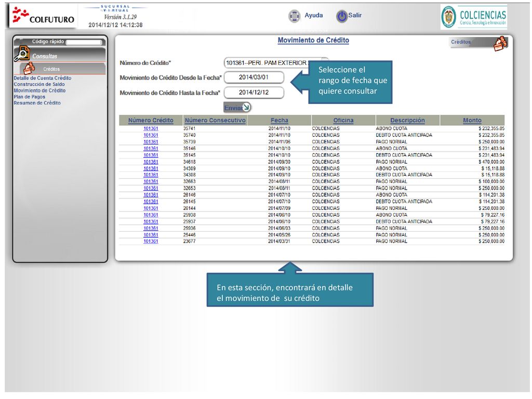Viewport: 532px width, 399px height.
Task: Open Resumen de Crédito
Action: tap(37, 103)
